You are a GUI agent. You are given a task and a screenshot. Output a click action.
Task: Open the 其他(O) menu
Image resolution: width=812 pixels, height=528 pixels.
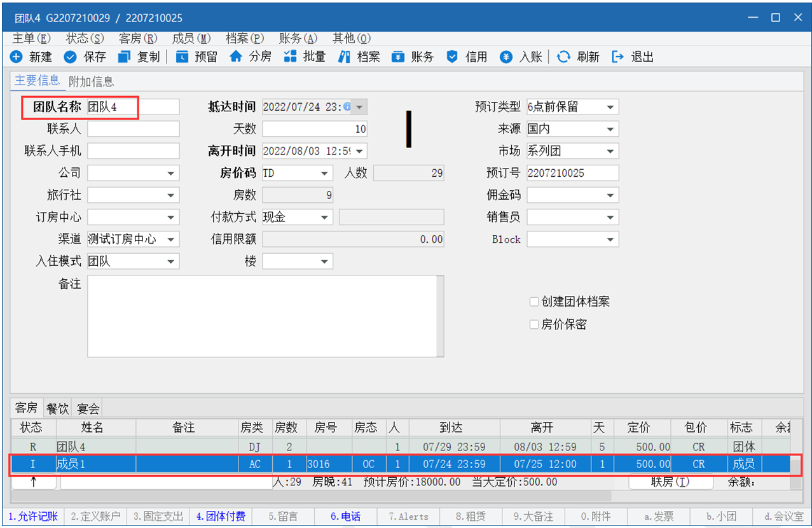tap(352, 38)
